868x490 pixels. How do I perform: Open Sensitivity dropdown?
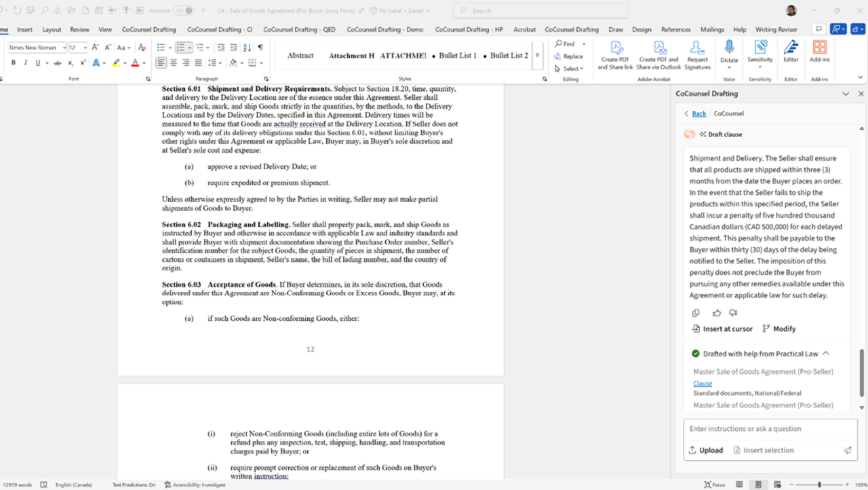click(x=760, y=67)
